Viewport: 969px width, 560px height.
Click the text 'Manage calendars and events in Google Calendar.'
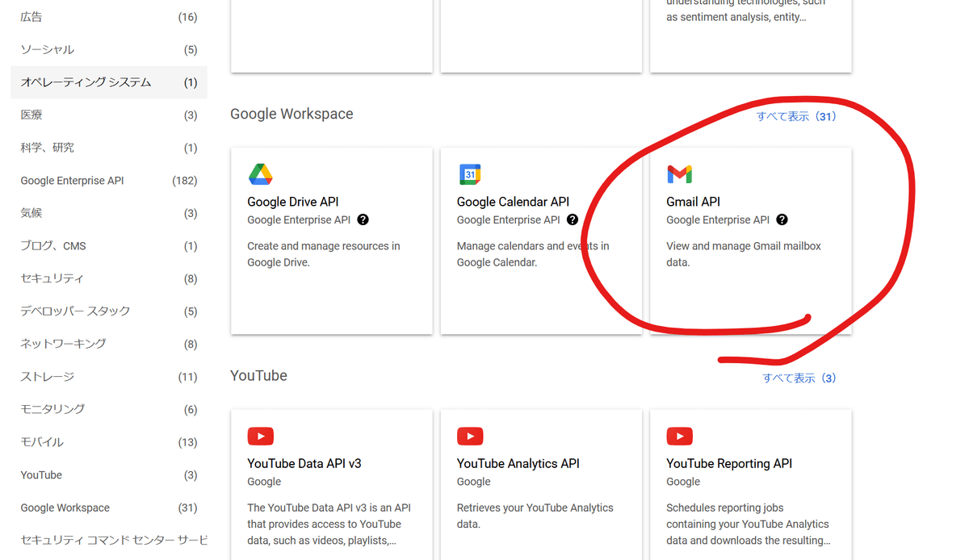[x=533, y=254]
